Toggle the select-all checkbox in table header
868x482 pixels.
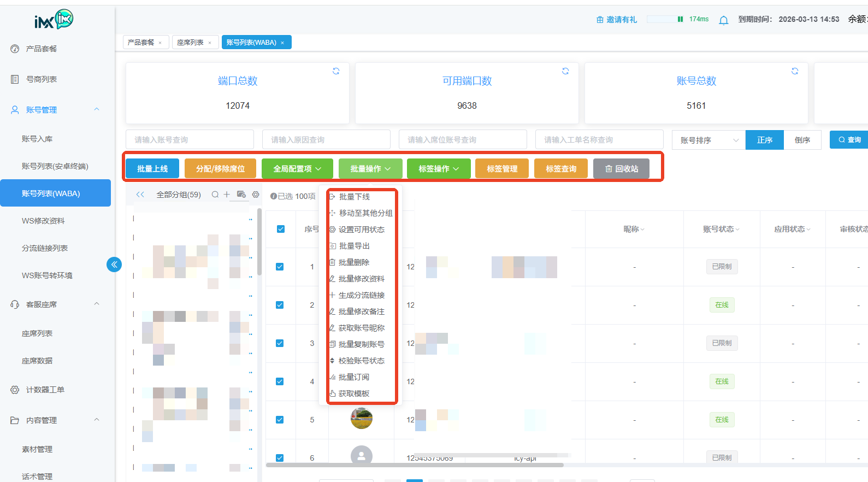(281, 229)
